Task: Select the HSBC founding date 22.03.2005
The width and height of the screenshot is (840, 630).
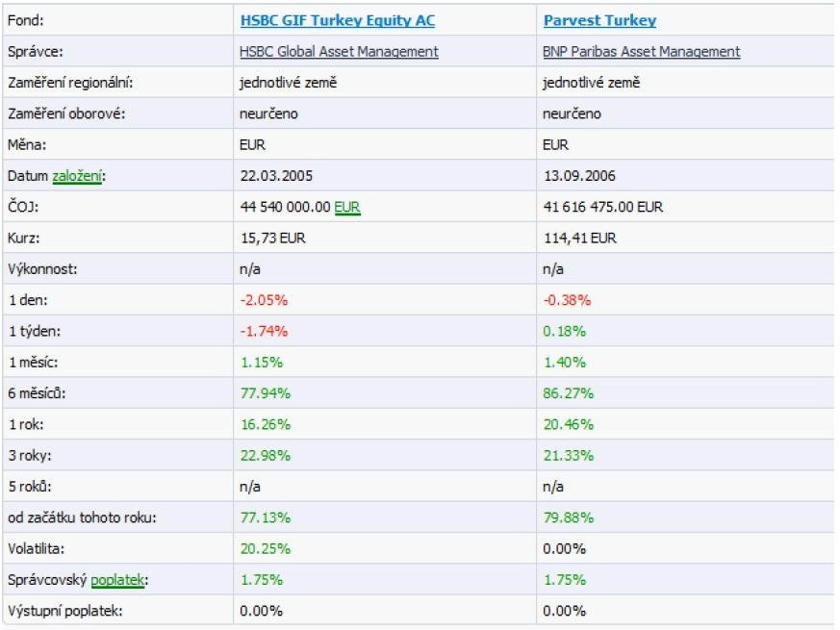Action: (x=276, y=176)
